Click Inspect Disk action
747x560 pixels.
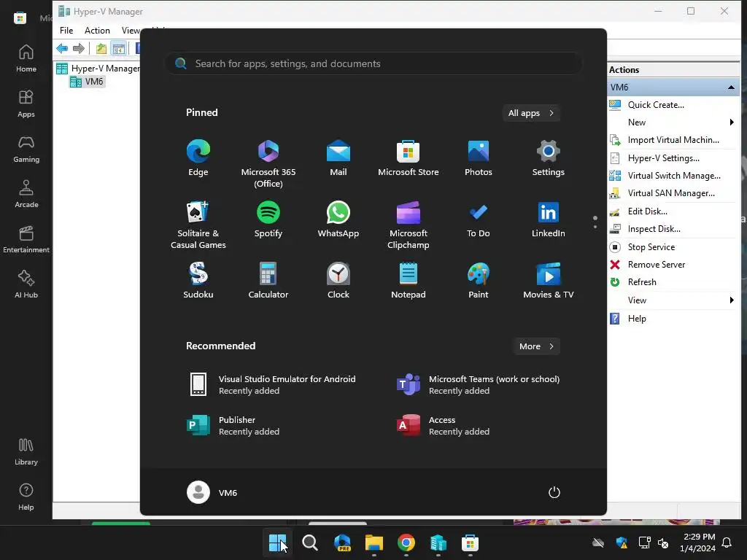point(654,229)
